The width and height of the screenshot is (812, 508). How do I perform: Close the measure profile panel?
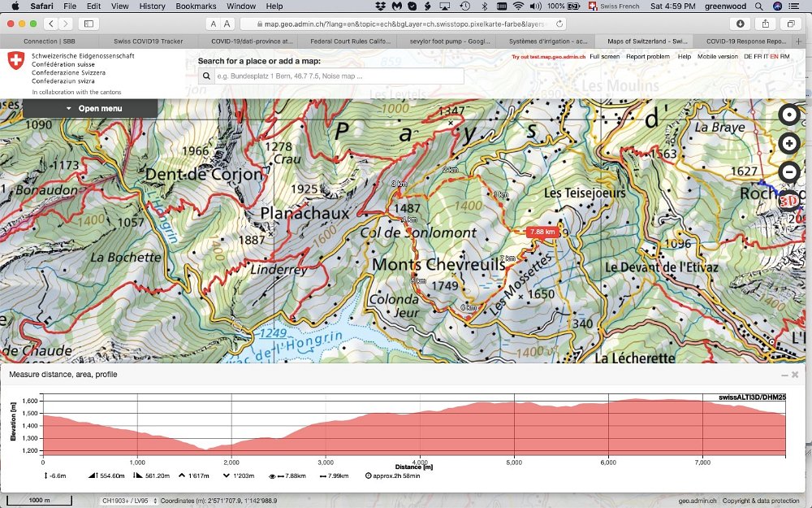pos(796,375)
